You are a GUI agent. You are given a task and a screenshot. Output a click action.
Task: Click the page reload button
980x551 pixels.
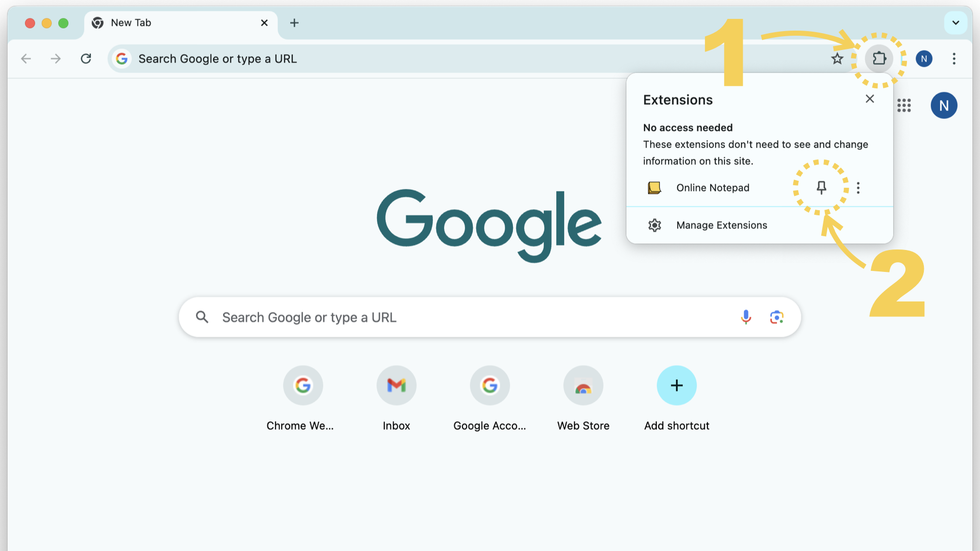point(85,59)
